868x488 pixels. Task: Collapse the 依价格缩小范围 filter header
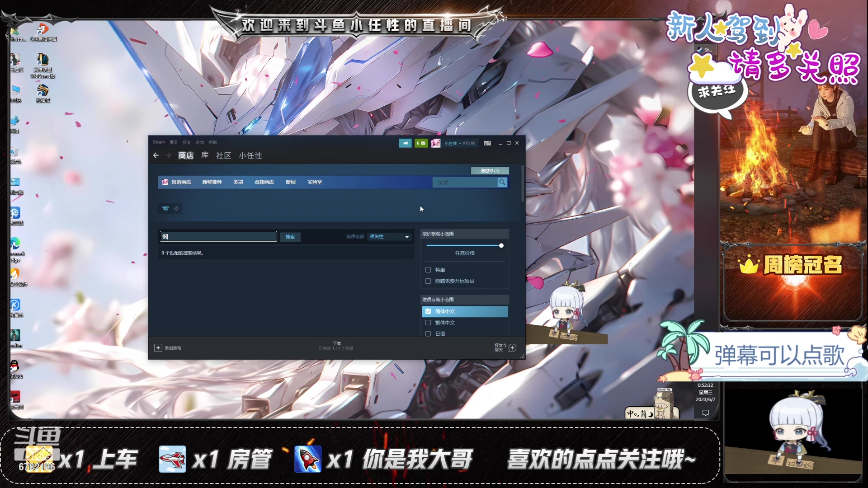465,234
